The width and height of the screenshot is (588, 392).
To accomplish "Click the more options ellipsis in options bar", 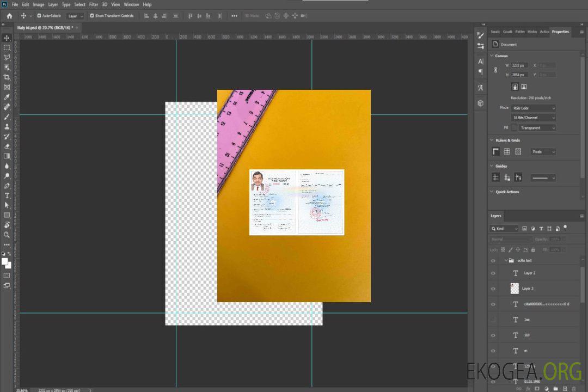I will (234, 16).
